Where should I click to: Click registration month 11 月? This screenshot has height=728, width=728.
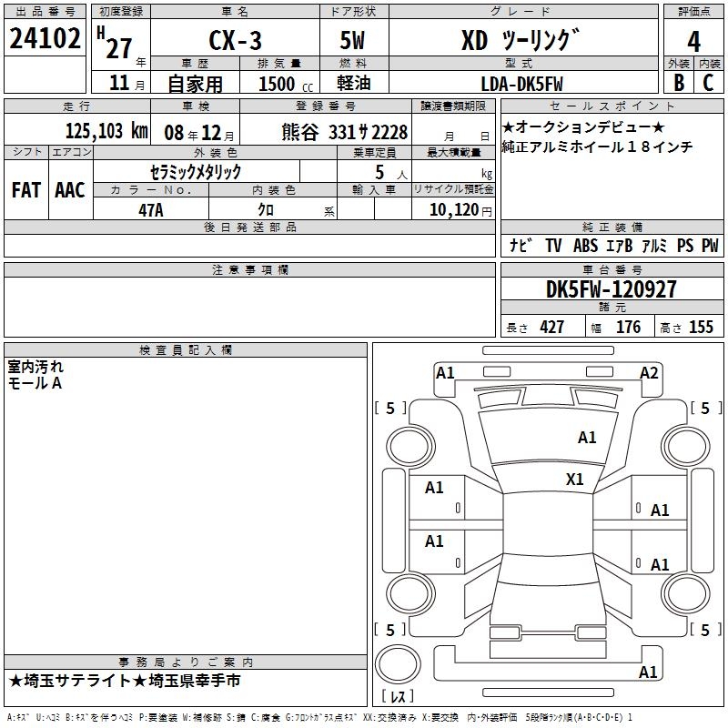pos(126,83)
